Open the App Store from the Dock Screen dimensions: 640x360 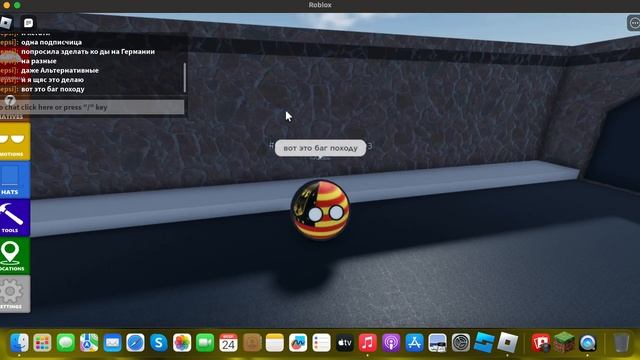pos(414,342)
